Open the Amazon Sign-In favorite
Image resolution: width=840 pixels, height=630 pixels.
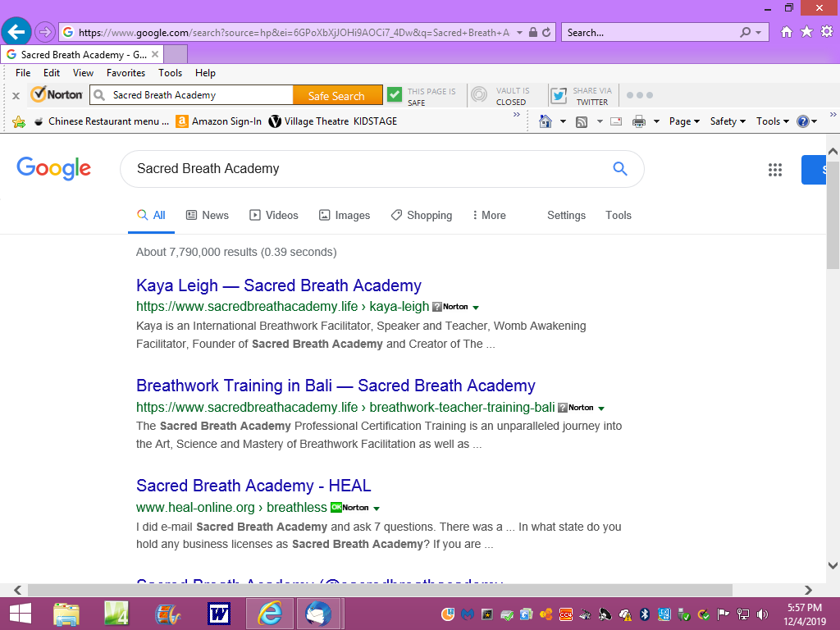coord(219,121)
